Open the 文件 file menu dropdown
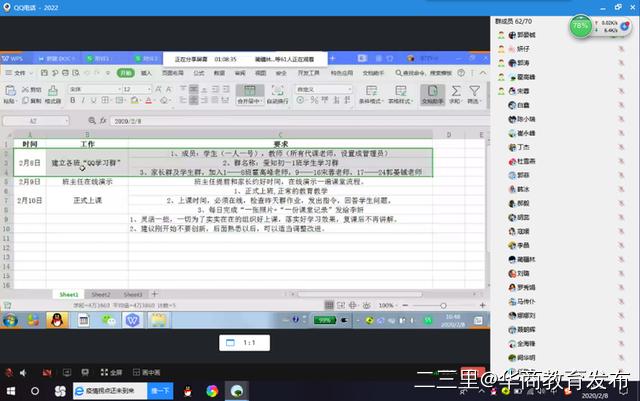This screenshot has height=401, width=640. tap(19, 73)
